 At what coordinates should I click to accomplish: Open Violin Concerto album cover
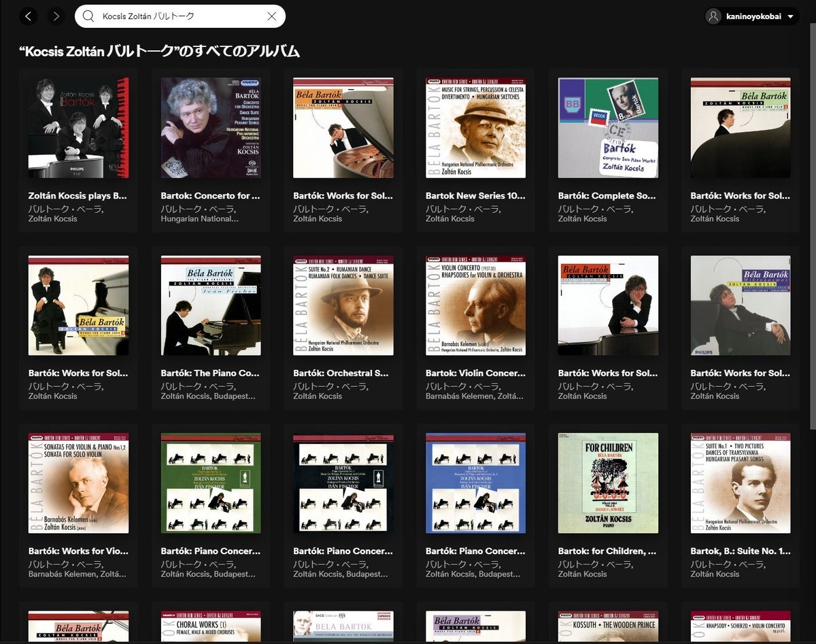pos(475,305)
